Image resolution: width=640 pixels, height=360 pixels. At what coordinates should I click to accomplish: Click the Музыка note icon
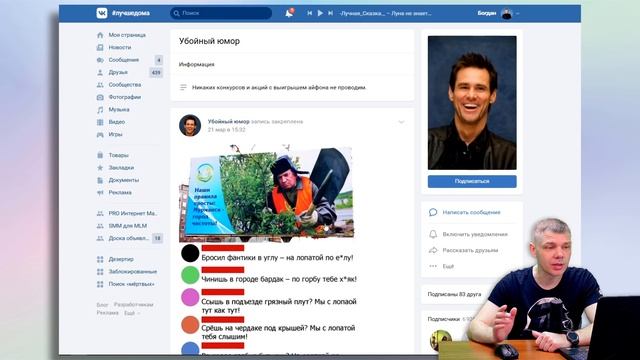click(100, 109)
